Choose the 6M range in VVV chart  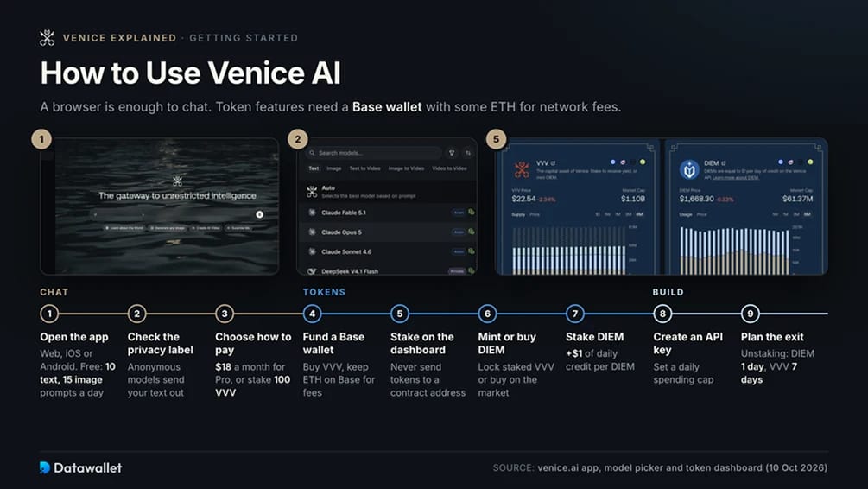639,214
